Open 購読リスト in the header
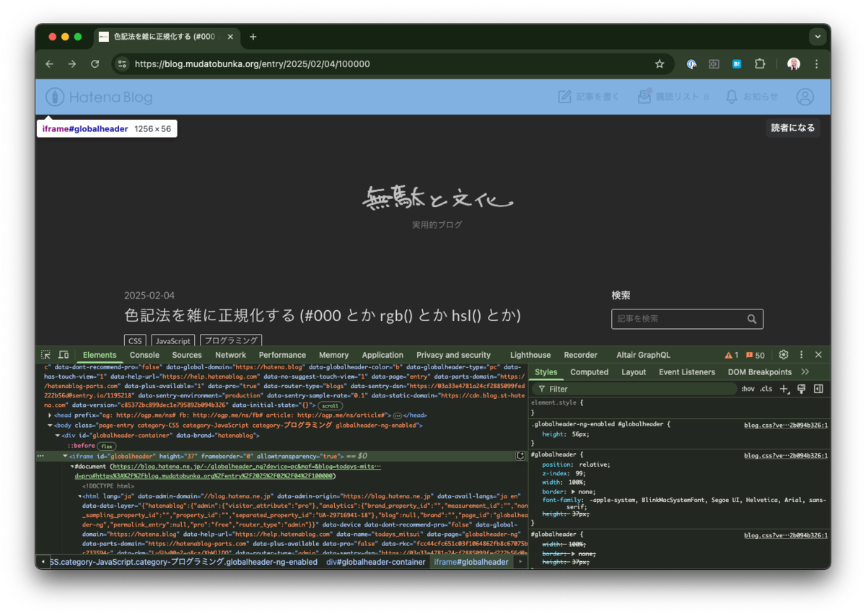Screen dimensions: 866x616 pos(673,97)
